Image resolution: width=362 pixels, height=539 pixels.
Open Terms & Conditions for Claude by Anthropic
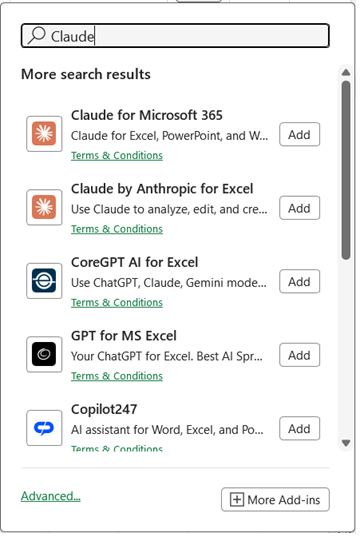coord(117,229)
